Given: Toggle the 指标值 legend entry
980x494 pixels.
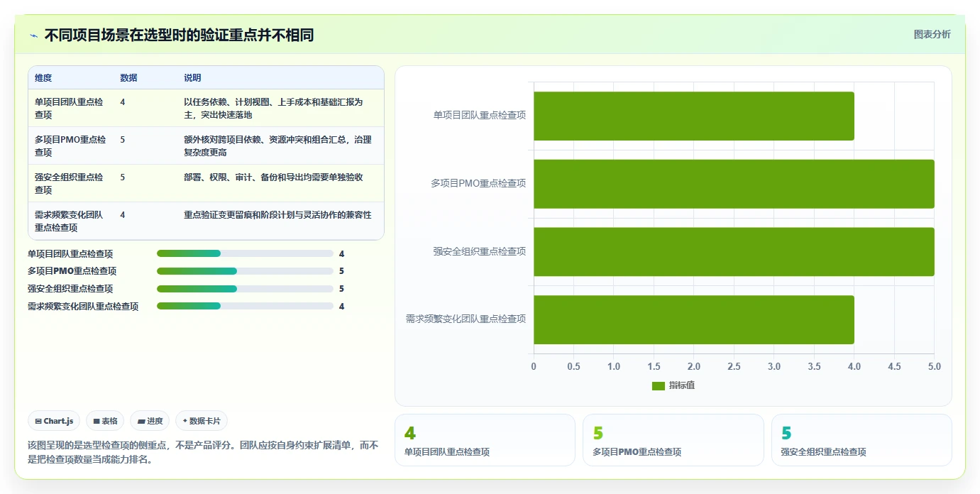Looking at the screenshot, I should click(673, 385).
